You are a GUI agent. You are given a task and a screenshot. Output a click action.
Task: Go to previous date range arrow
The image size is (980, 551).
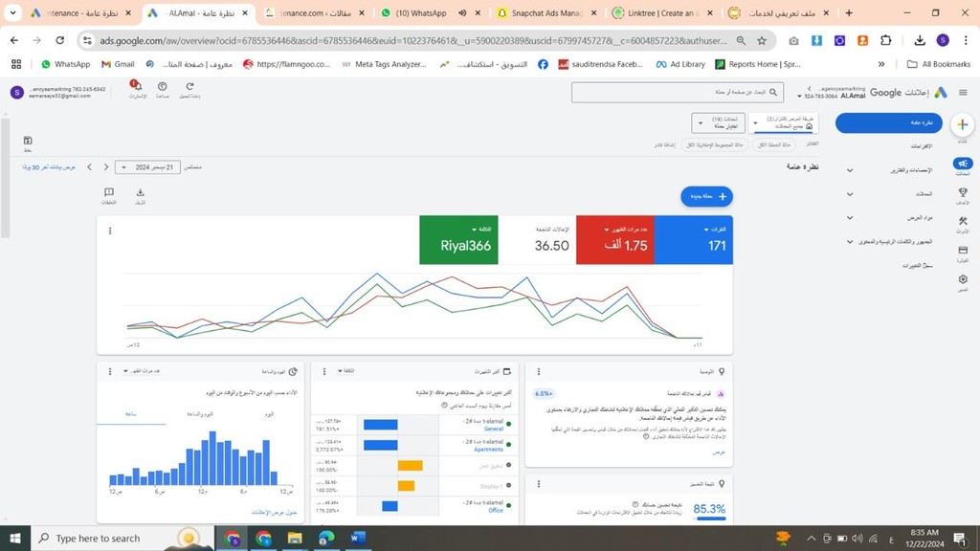(x=106, y=166)
